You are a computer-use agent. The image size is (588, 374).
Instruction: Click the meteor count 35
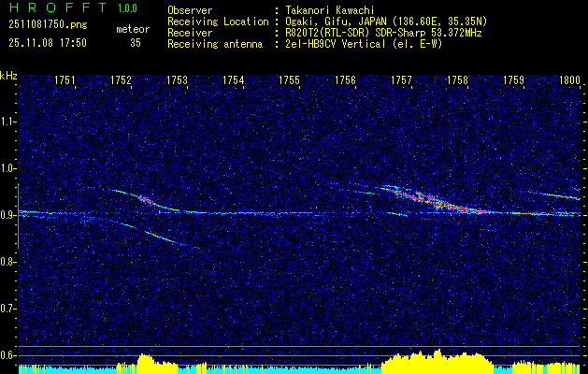(136, 43)
